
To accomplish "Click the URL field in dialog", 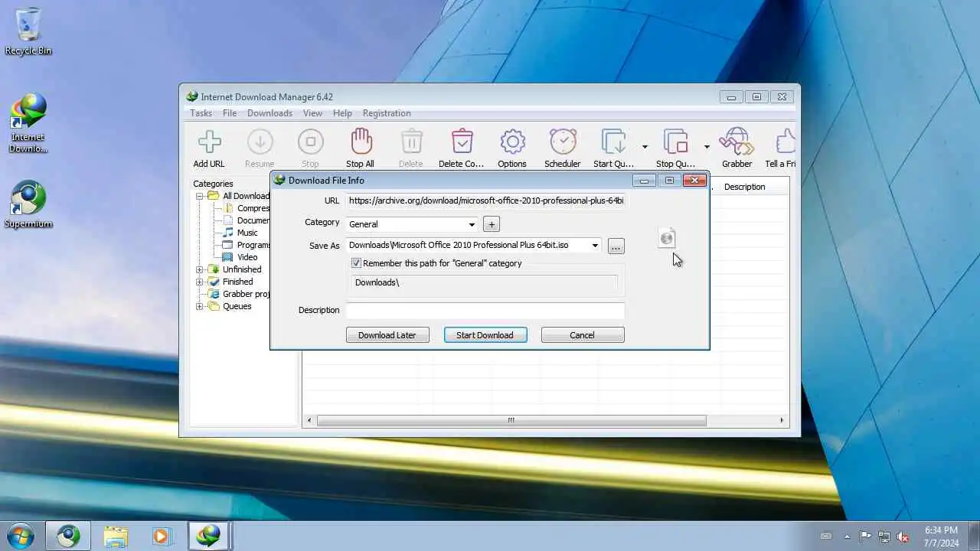I will coord(485,201).
